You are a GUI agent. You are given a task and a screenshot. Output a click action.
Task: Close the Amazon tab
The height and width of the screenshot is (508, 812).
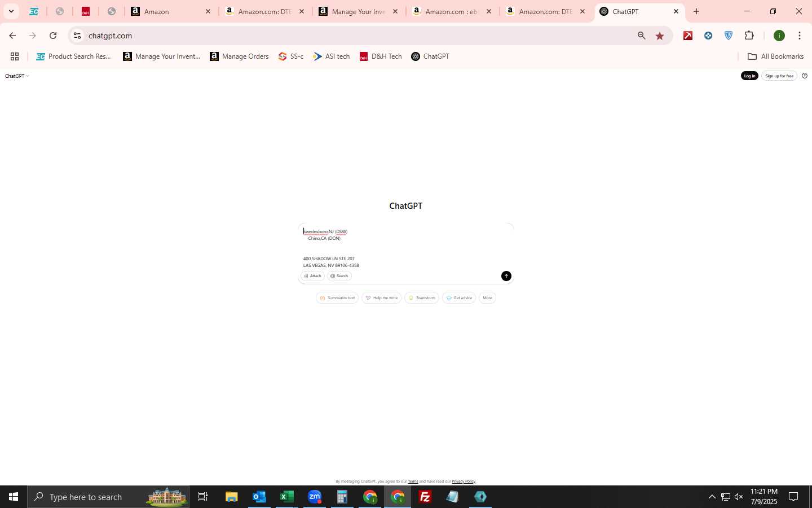coord(208,11)
